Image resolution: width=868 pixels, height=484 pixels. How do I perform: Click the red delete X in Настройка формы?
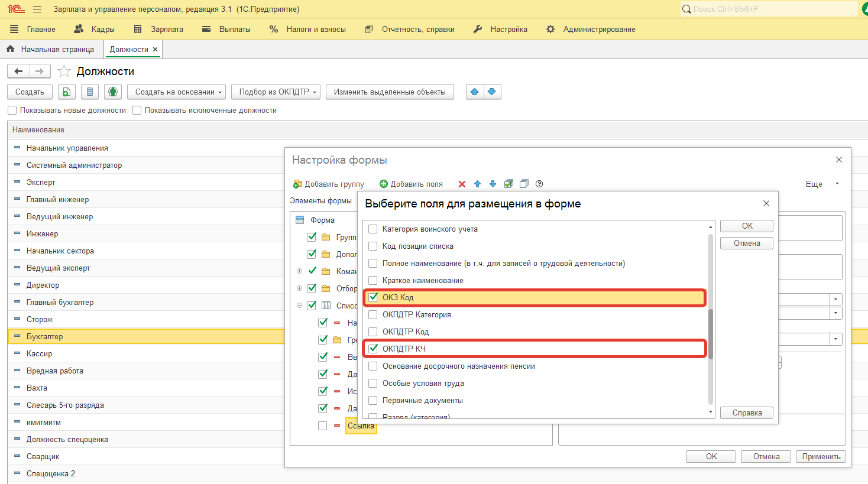point(462,184)
